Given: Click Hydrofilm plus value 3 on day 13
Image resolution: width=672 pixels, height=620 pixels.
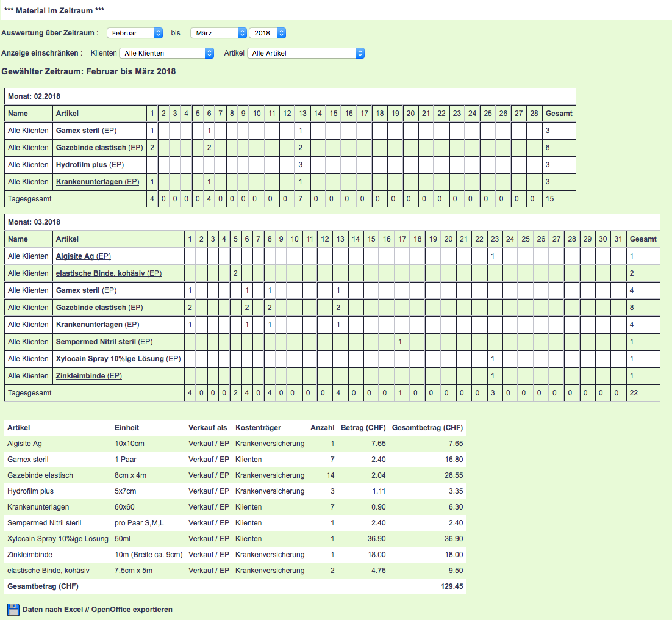Looking at the screenshot, I should pos(301,165).
